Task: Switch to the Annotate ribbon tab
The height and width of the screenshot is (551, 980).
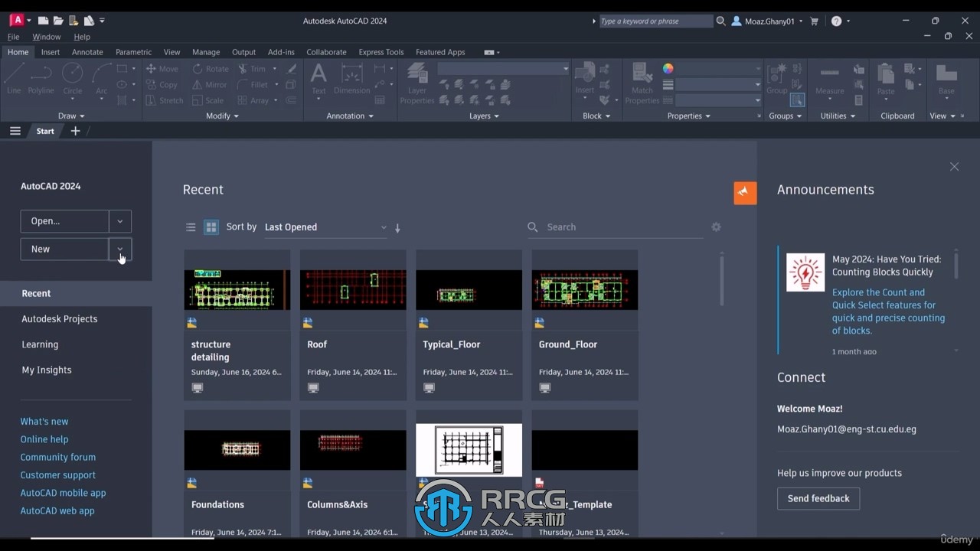Action: [87, 52]
